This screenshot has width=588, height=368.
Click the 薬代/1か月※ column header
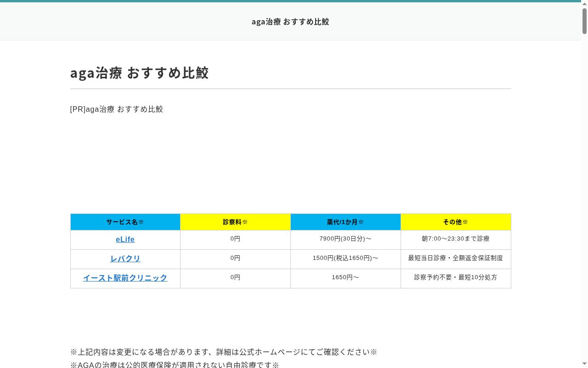click(x=346, y=222)
